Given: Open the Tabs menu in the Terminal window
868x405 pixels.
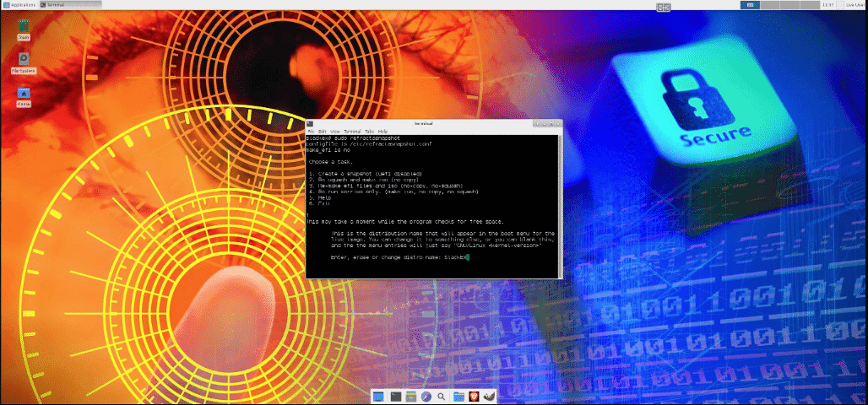Looking at the screenshot, I should 369,131.
